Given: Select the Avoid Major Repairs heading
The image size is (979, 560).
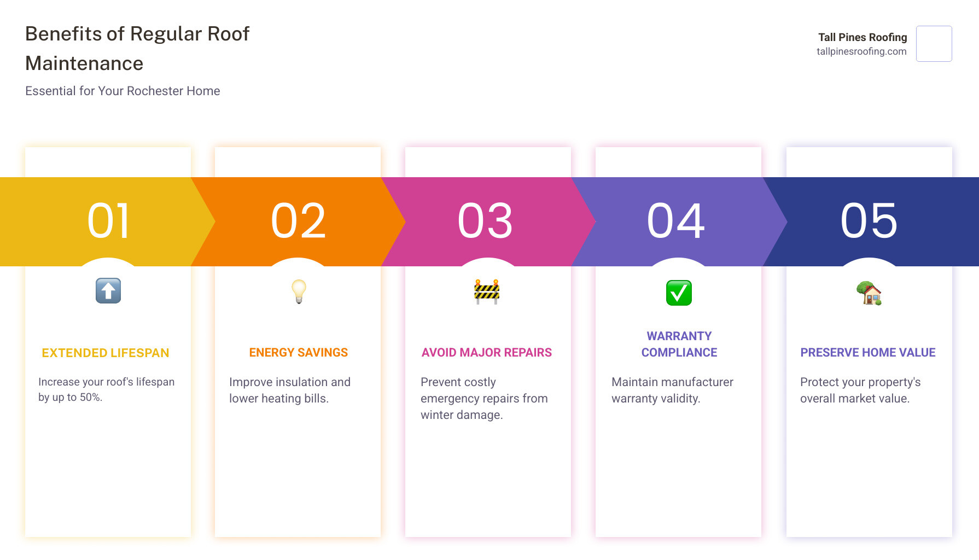Looking at the screenshot, I should pyautogui.click(x=487, y=353).
